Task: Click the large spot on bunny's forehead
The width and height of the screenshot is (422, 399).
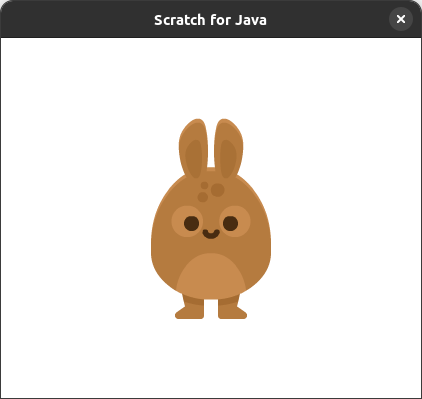Action: pos(218,190)
